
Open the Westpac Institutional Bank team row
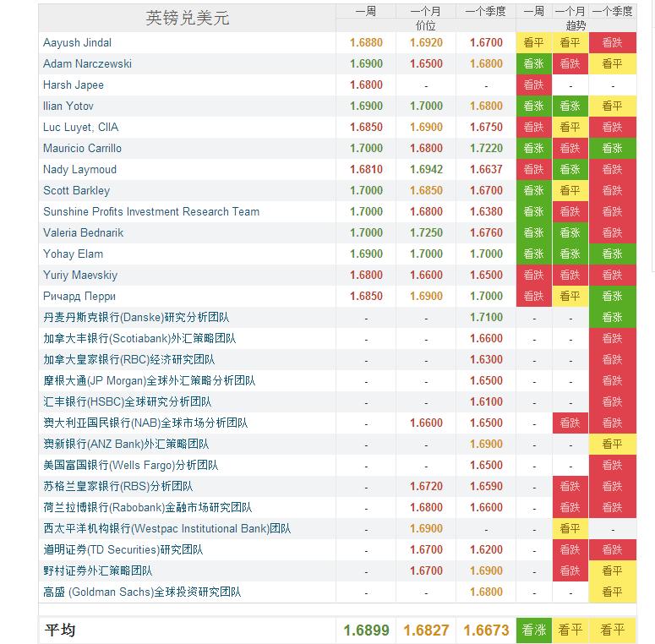pyautogui.click(x=167, y=528)
